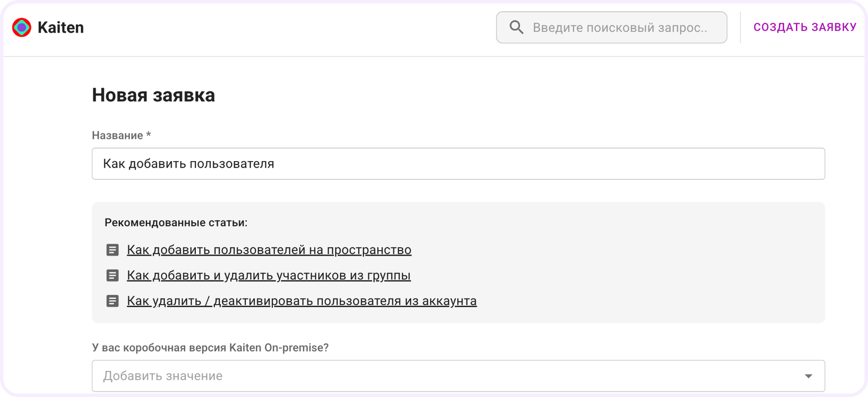
Task: Click the 'Kaiten' brand name text
Action: click(61, 27)
